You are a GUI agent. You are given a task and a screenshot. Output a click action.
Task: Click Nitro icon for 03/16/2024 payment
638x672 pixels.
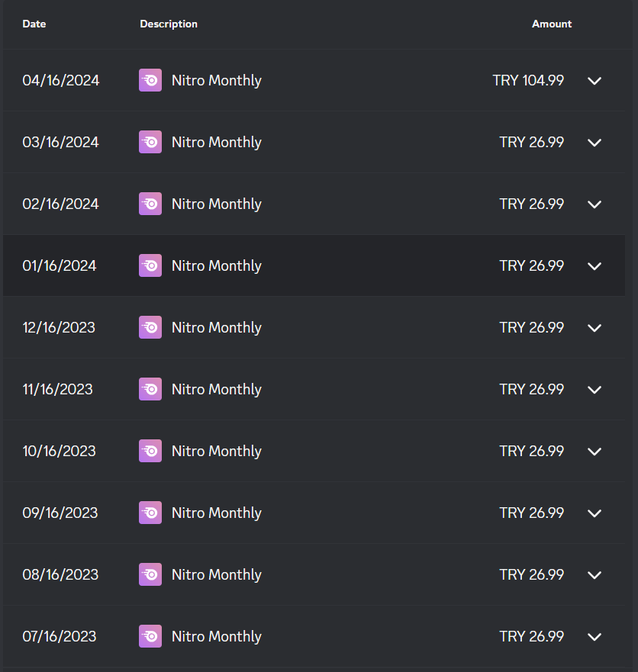tap(150, 142)
